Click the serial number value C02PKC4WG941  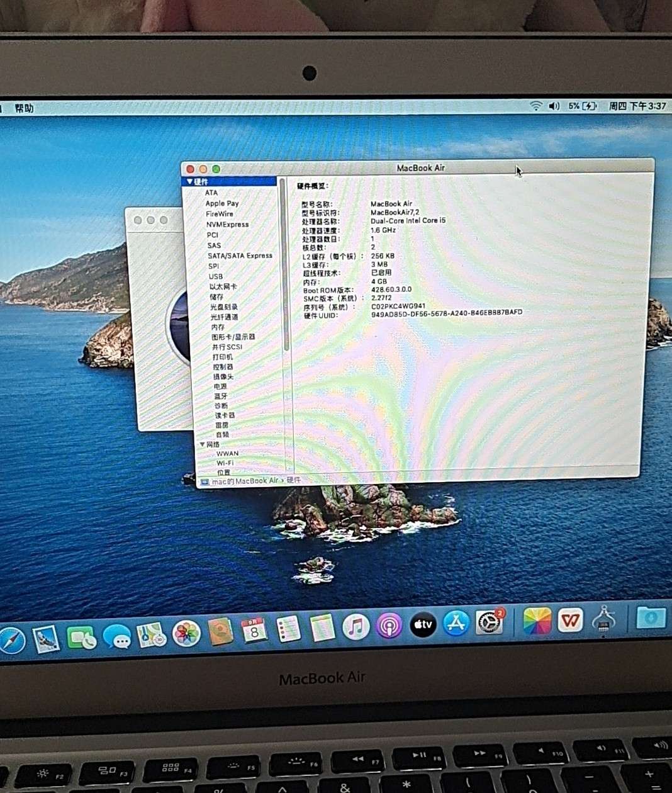(398, 307)
